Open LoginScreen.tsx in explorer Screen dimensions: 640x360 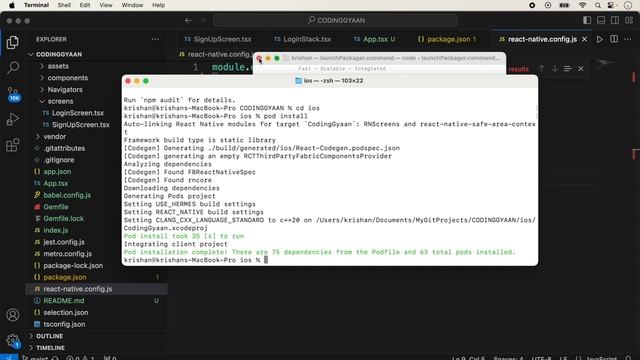[78, 113]
